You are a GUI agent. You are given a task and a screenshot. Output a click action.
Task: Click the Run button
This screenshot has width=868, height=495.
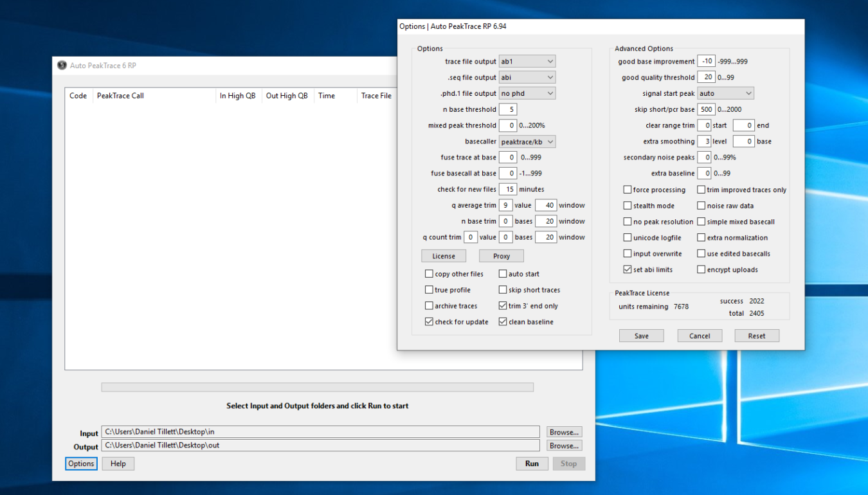tap(532, 464)
